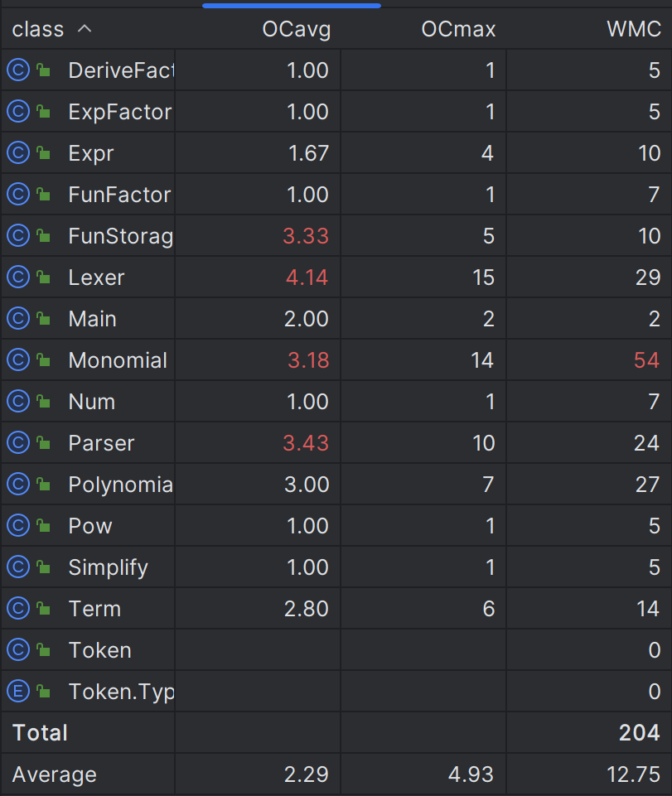Click the class icon next to Lexer
Viewport: 672px width, 796px height.
click(18, 277)
